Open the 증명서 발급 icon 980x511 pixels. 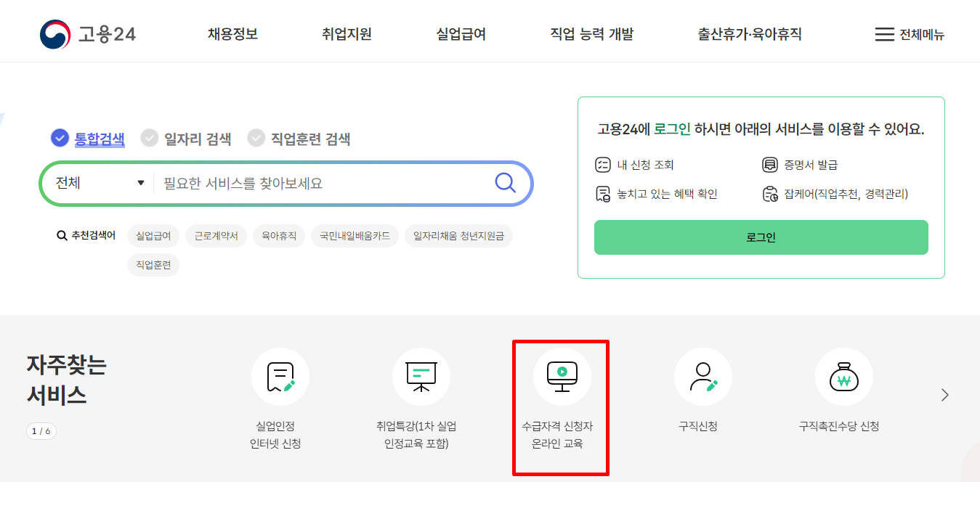point(769,165)
